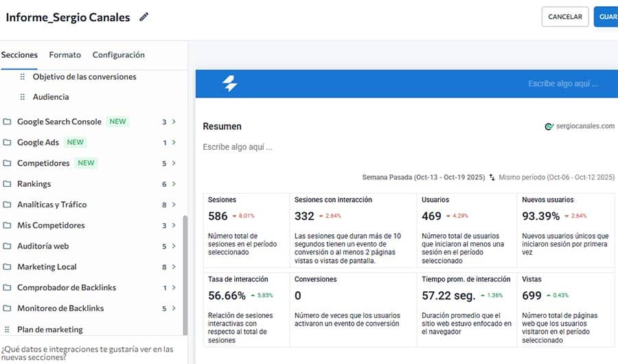Click the 'Escribe algo aquí' field under Resumen
This screenshot has width=618, height=364.
(238, 147)
